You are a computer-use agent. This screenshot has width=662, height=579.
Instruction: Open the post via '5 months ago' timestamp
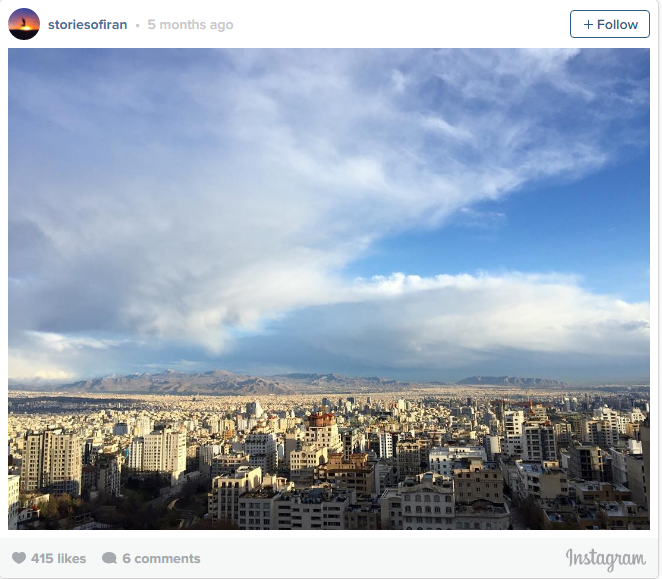[190, 24]
